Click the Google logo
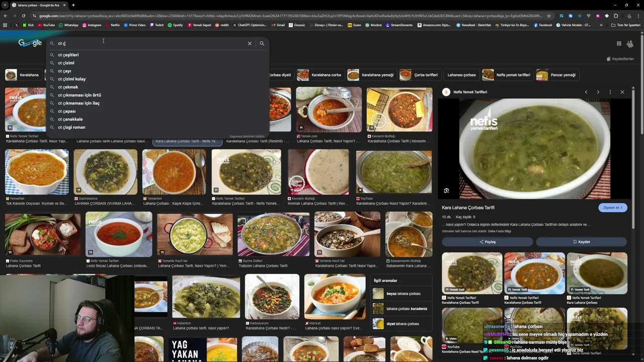 (30, 43)
